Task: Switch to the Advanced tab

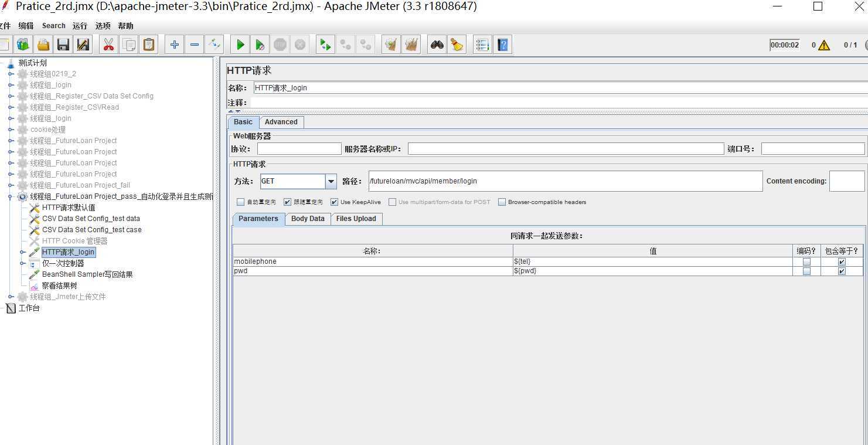Action: (281, 122)
